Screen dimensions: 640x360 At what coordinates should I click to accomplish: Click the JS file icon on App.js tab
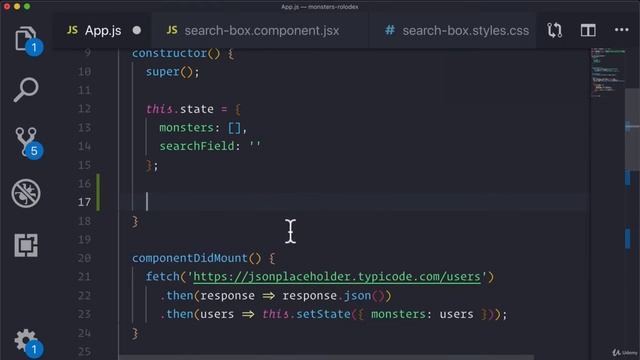pos(72,30)
